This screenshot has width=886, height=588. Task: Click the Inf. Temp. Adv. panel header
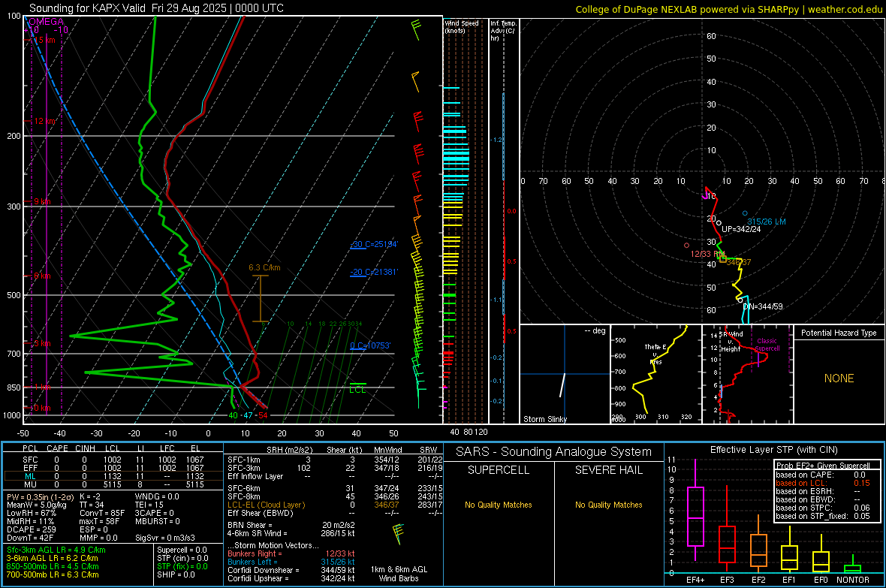[x=503, y=31]
